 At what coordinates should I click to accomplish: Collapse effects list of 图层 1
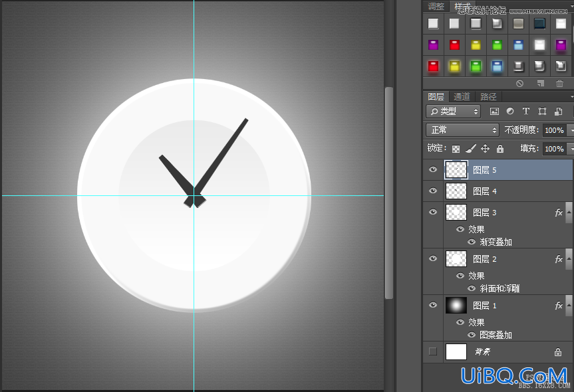569,305
